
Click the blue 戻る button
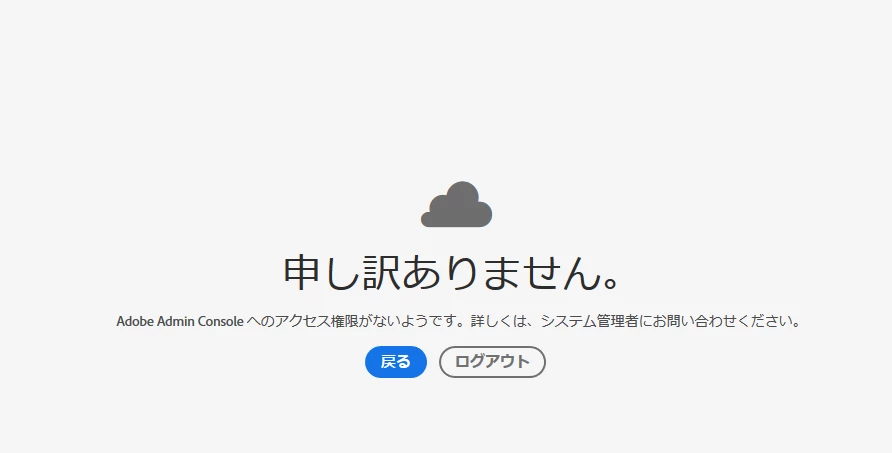coord(396,362)
